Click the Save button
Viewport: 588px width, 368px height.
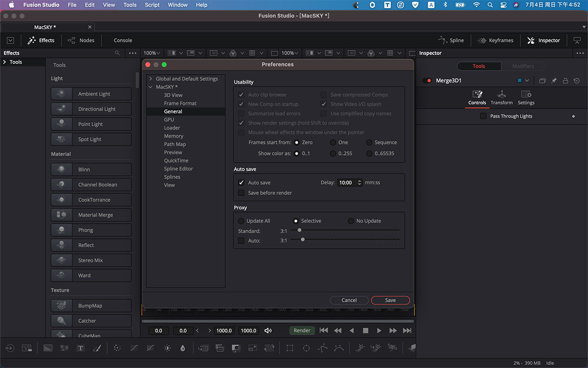[391, 300]
